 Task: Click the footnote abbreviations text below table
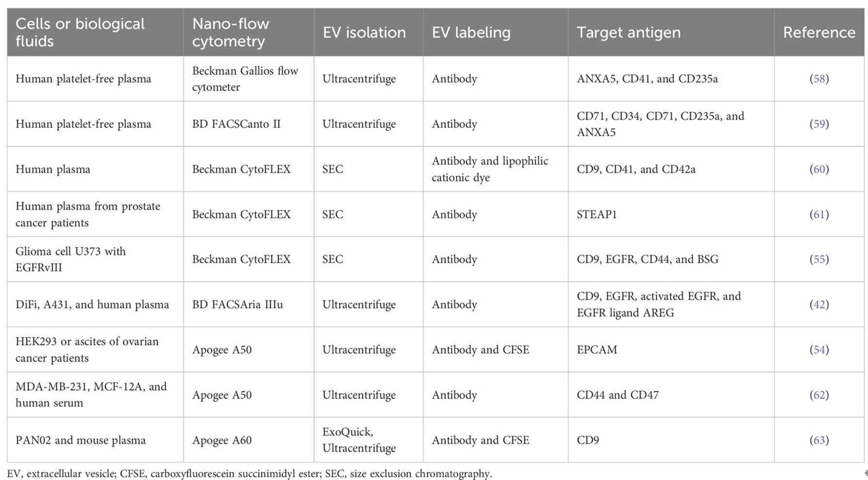tap(249, 473)
